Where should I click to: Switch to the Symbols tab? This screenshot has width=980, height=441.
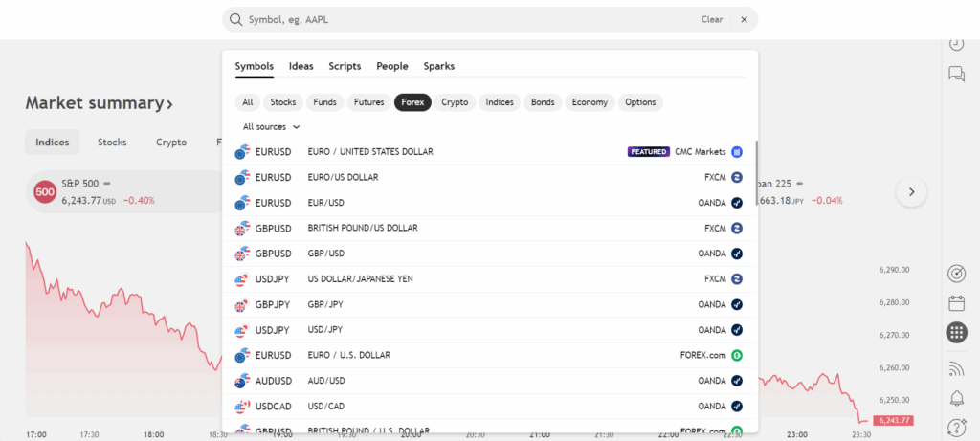click(x=255, y=66)
